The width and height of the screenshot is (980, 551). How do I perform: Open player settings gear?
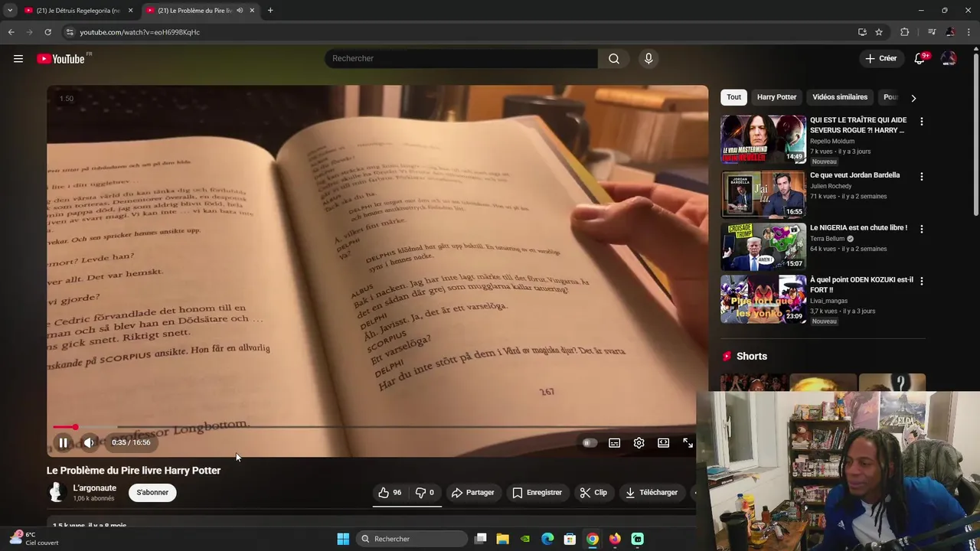click(x=639, y=442)
